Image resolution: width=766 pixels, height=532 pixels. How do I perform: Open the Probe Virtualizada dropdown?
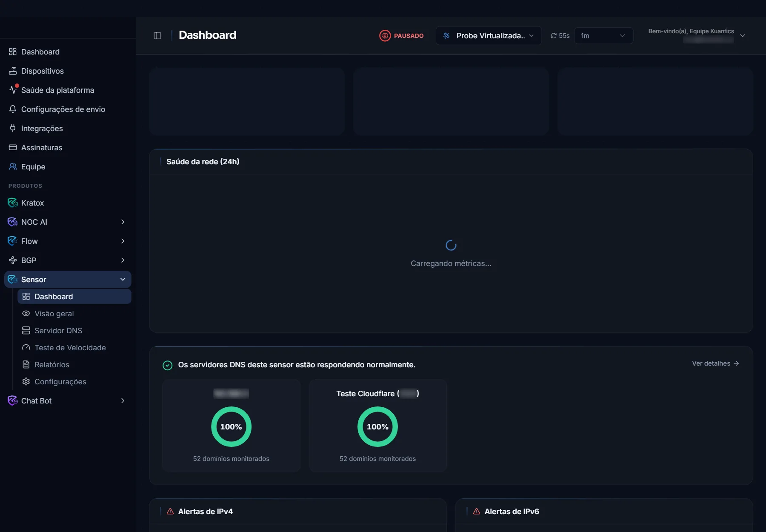[489, 36]
